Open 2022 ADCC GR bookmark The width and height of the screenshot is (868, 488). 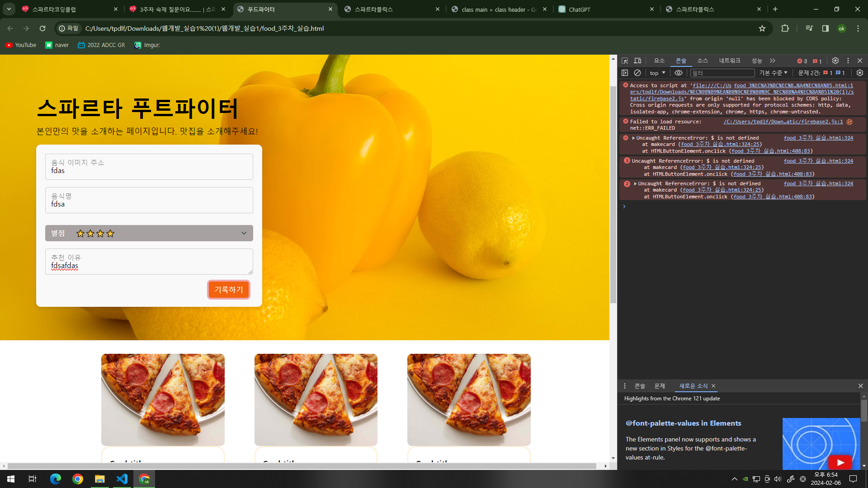click(101, 45)
